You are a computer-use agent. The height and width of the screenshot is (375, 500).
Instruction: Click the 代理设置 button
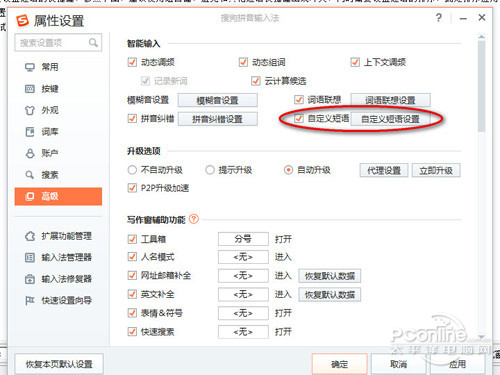click(x=384, y=170)
